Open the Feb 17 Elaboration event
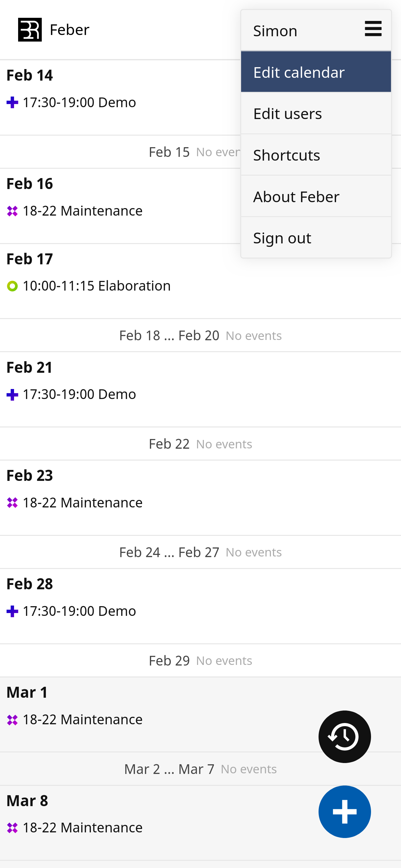Viewport: 401px width, 868px height. coord(97,286)
